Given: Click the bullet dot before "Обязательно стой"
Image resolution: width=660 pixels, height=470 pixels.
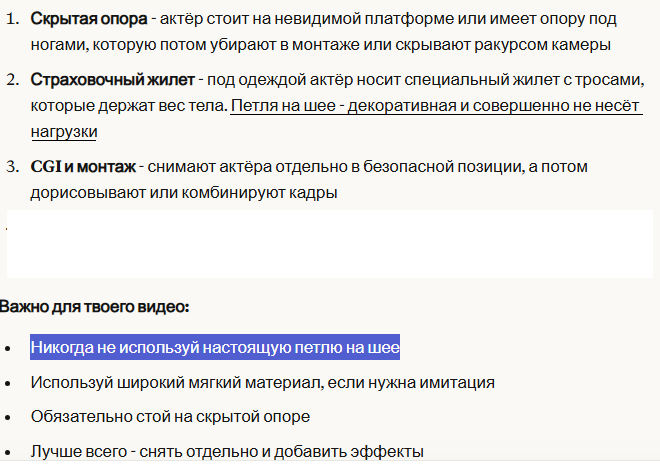Looking at the screenshot, I should pyautogui.click(x=8, y=418).
